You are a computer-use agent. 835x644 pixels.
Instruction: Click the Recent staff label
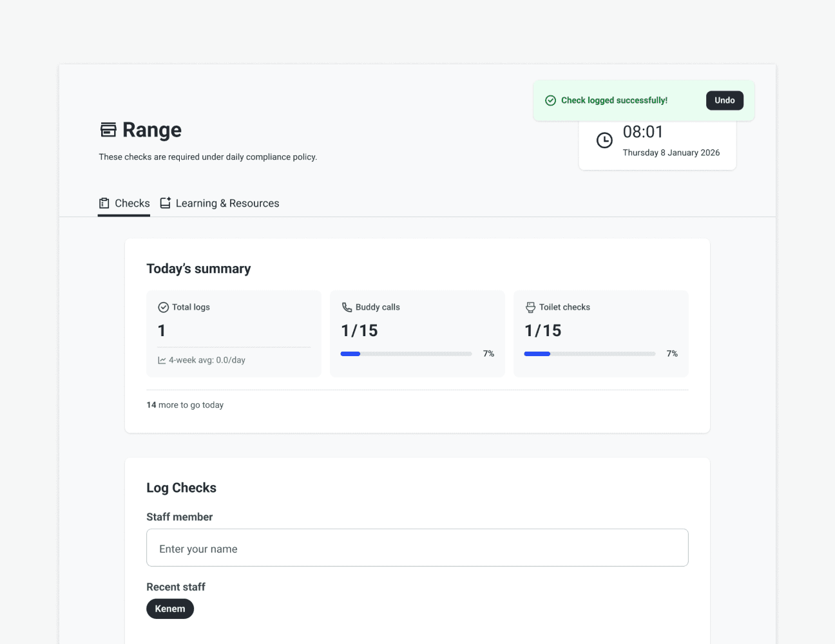176,587
